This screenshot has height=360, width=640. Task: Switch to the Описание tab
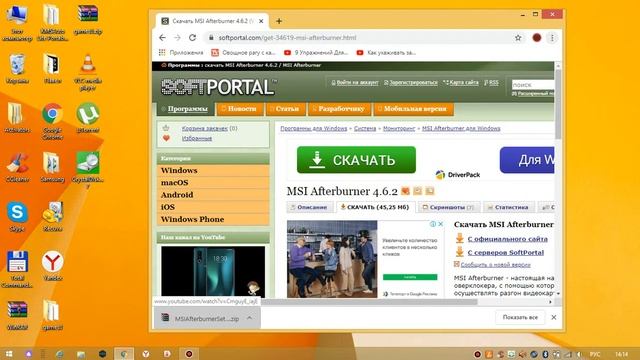point(309,207)
